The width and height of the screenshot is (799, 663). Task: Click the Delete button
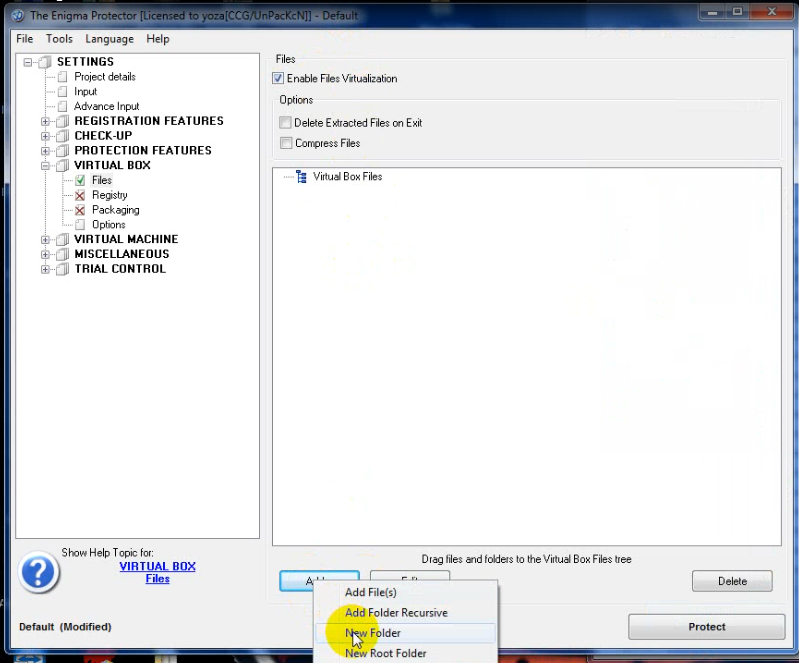pyautogui.click(x=732, y=581)
